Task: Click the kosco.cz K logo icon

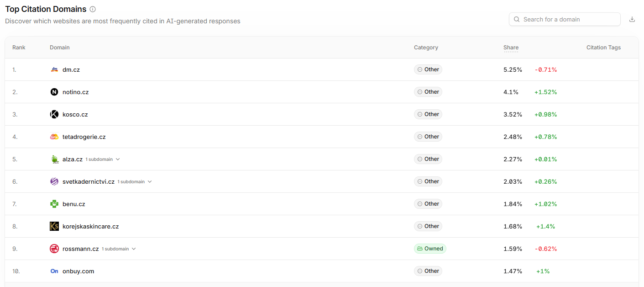Action: 54,114
